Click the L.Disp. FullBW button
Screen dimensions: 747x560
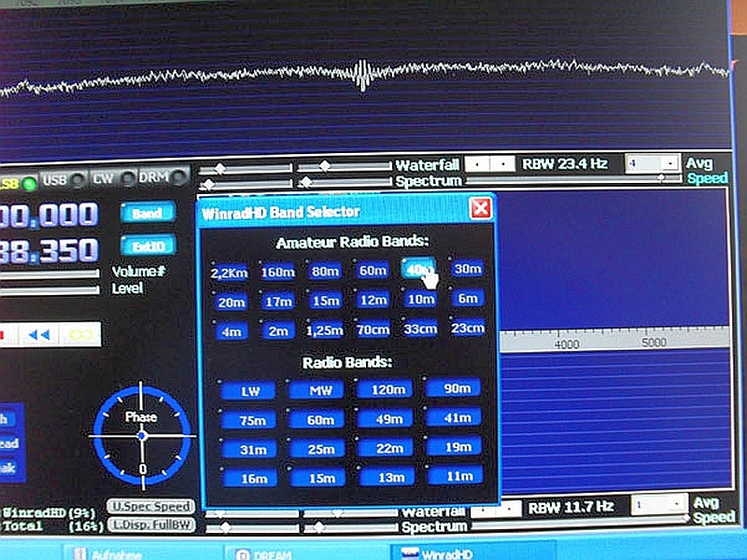coord(150,525)
